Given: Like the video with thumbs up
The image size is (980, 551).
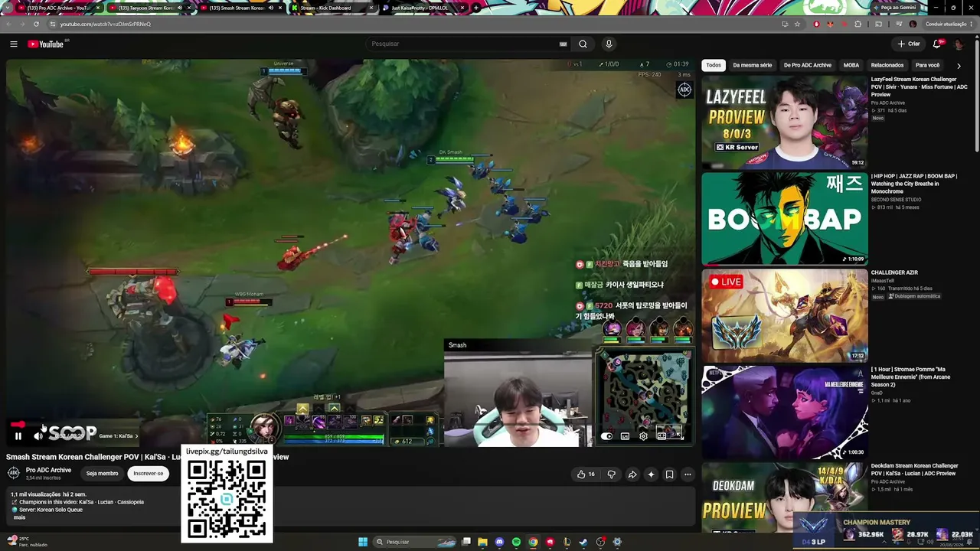Looking at the screenshot, I should point(586,474).
